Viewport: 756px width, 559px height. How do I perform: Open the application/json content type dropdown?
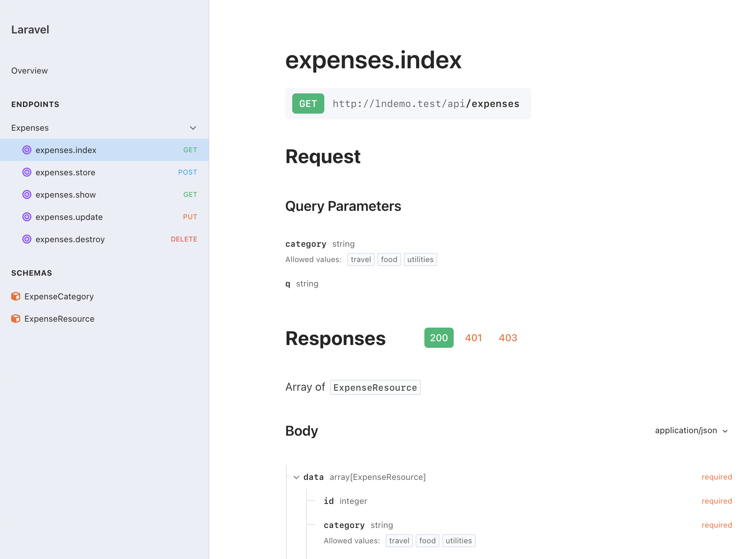tap(691, 431)
